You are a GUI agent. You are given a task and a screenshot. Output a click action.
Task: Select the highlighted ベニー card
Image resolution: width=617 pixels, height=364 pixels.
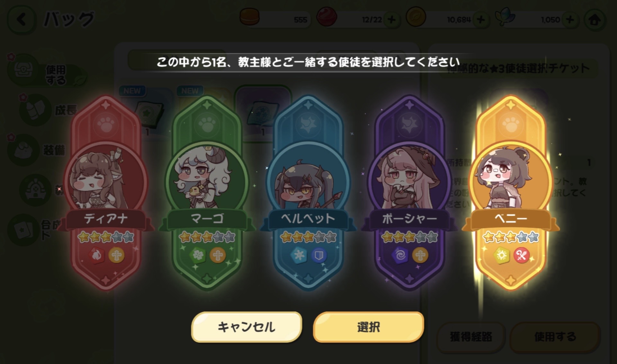511,193
